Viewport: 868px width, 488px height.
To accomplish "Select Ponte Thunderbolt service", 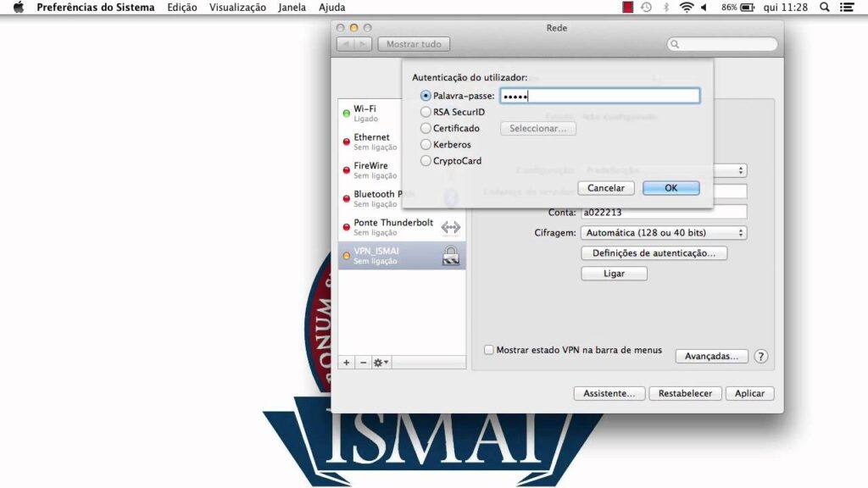I will click(x=402, y=227).
